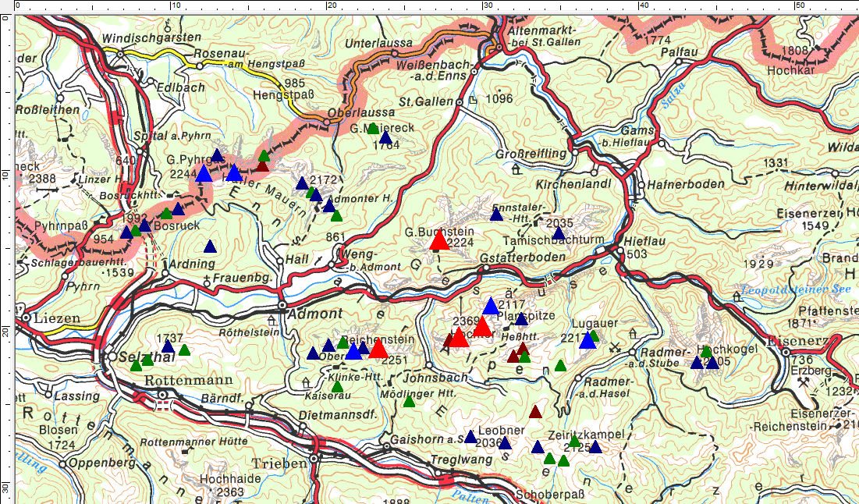
Task: Select the large blue triangle at Lugauer 2217
Action: 587,339
